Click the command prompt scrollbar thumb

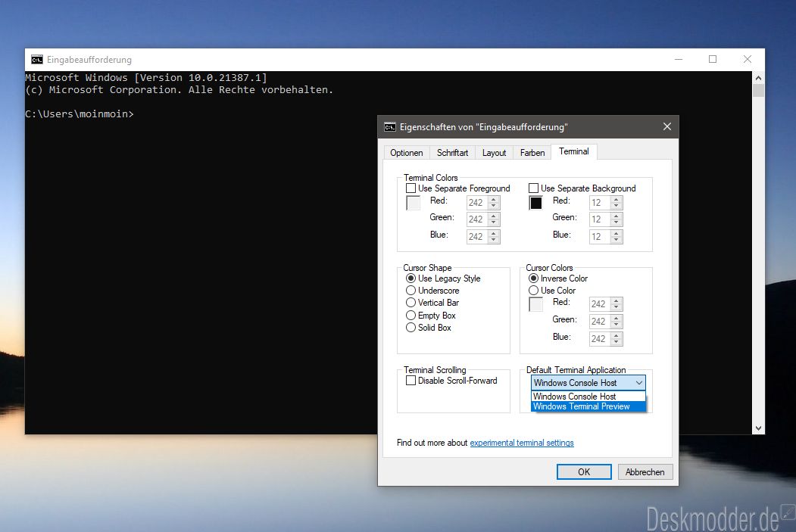tap(758, 90)
